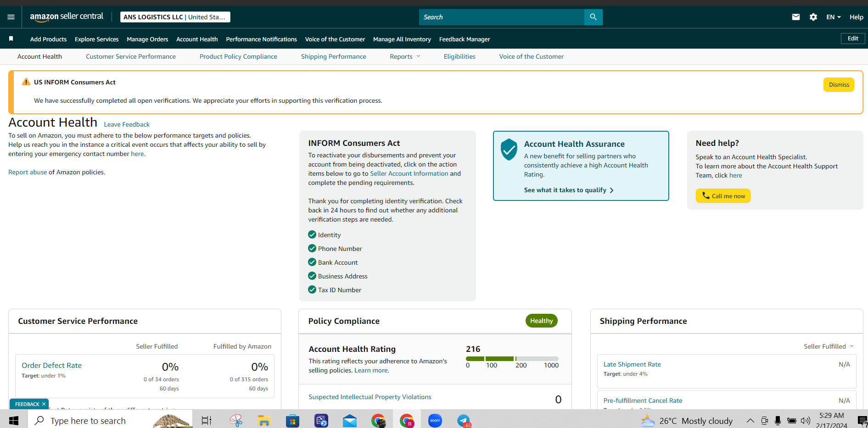This screenshot has width=868, height=428.
Task: Open the Late Shipment Rate link
Action: click(x=632, y=364)
